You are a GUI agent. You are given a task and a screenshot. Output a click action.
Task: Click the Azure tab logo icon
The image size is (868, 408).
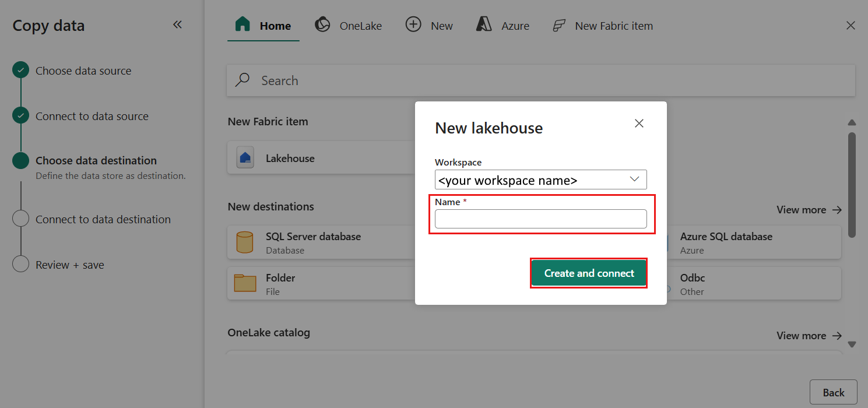[484, 24]
